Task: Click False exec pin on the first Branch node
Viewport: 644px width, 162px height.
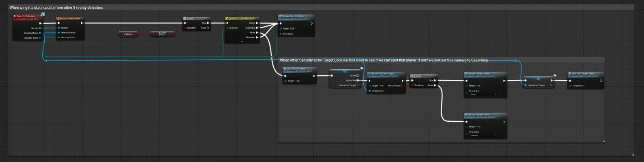Action: (x=208, y=28)
